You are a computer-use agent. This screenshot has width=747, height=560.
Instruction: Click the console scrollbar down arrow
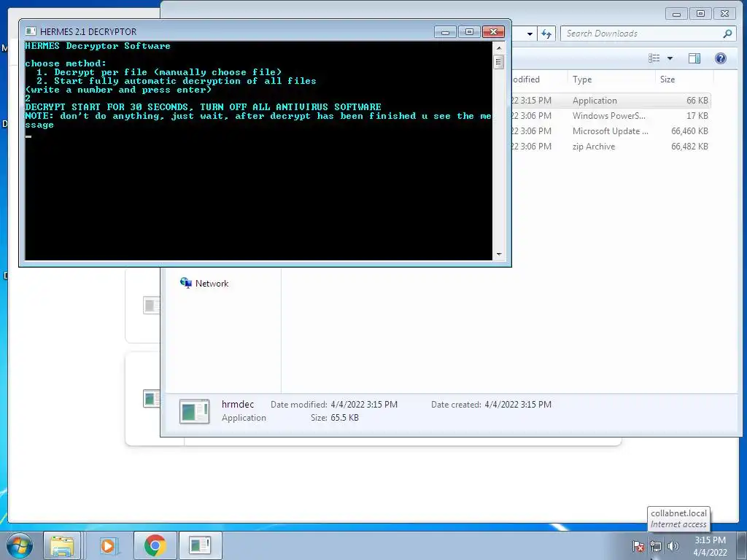point(499,254)
